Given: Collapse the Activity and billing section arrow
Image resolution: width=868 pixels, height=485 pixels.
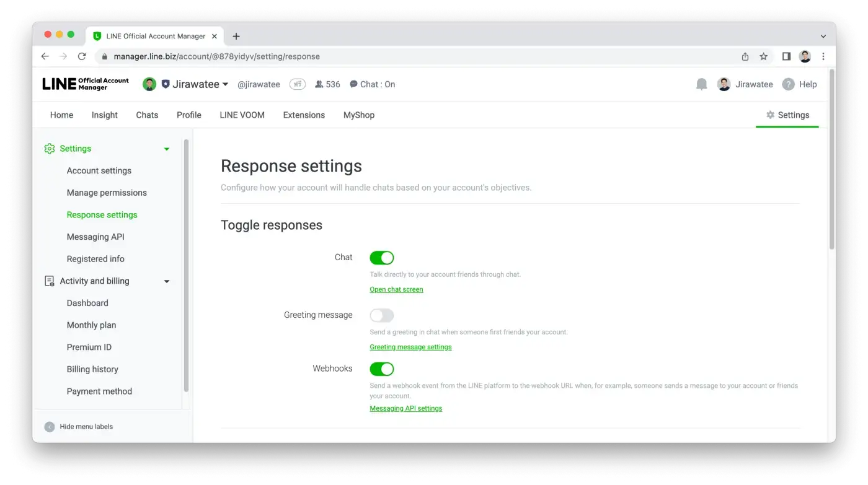Looking at the screenshot, I should coord(166,282).
